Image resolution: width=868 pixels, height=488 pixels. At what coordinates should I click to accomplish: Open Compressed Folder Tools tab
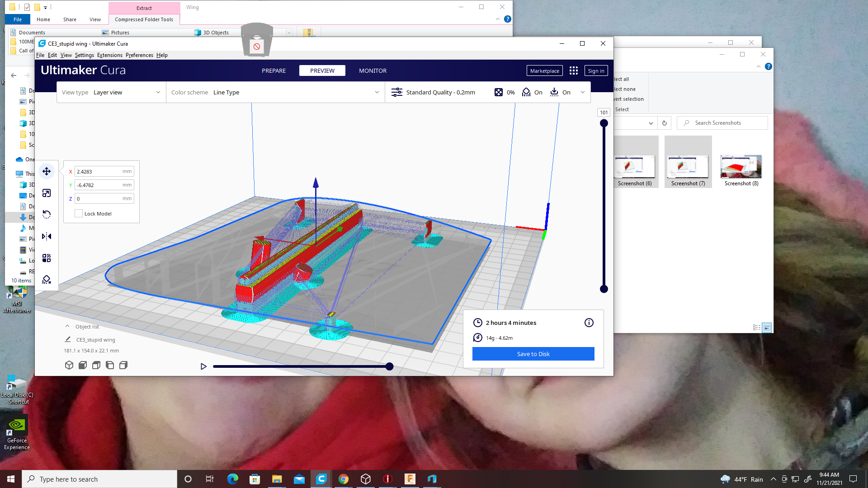pos(144,19)
